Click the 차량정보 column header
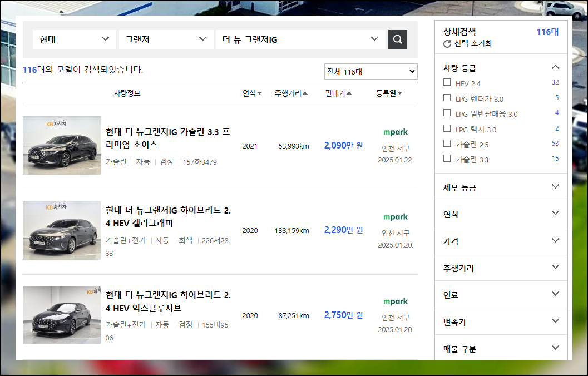 click(x=127, y=93)
